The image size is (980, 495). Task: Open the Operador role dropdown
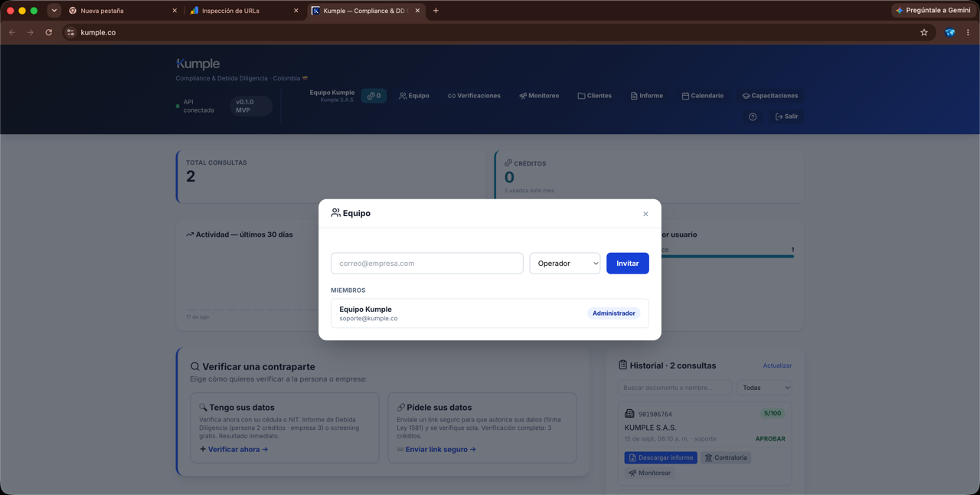pyautogui.click(x=565, y=264)
